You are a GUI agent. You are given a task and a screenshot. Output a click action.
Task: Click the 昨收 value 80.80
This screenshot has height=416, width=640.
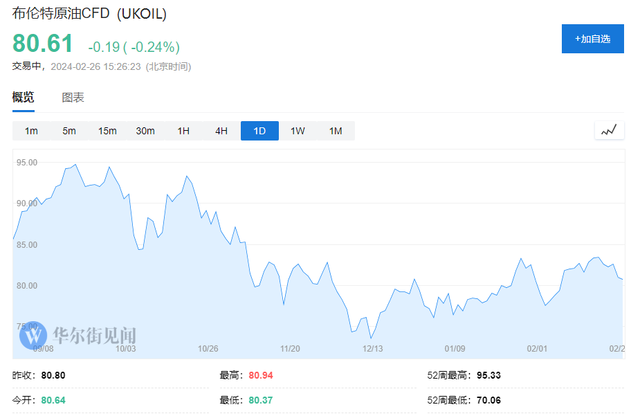click(x=53, y=375)
